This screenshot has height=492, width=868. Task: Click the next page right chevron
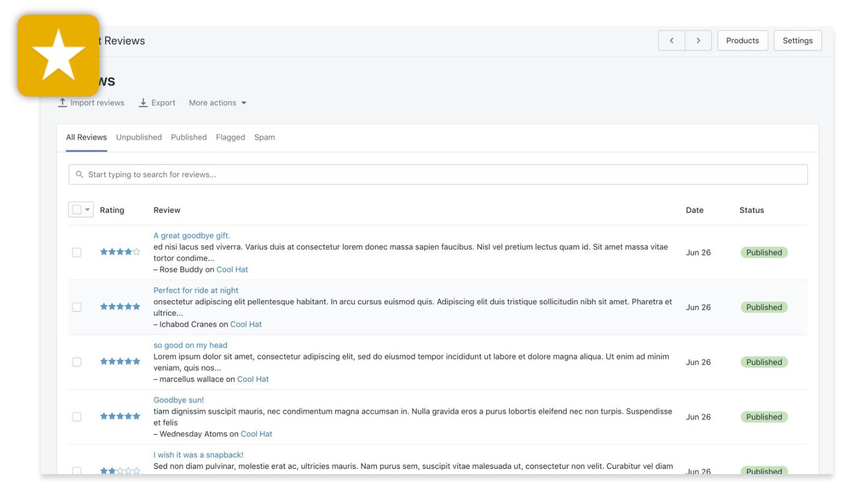coord(698,40)
